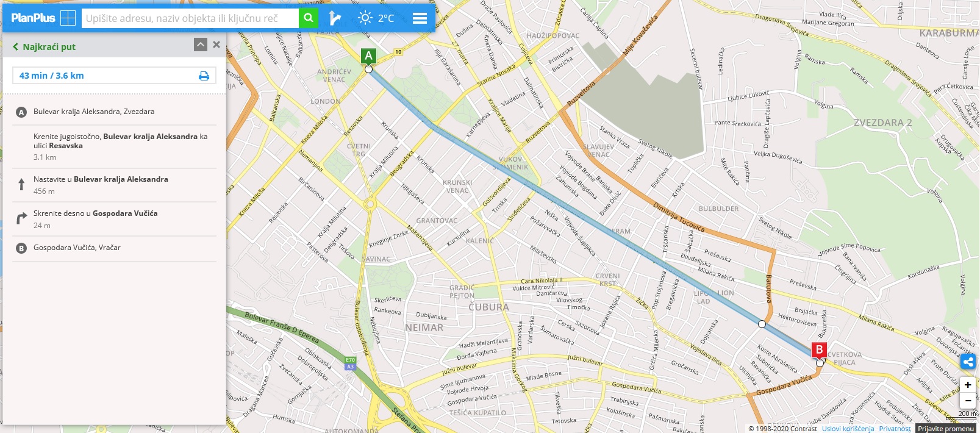Go back via Najkraći put chevron
The width and height of the screenshot is (980, 433).
point(15,46)
